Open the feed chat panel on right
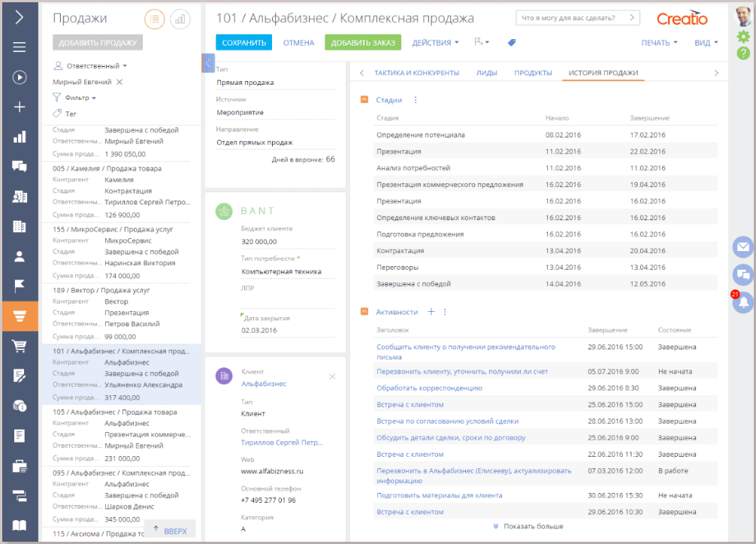Image resolution: width=756 pixels, height=544 pixels. (743, 275)
